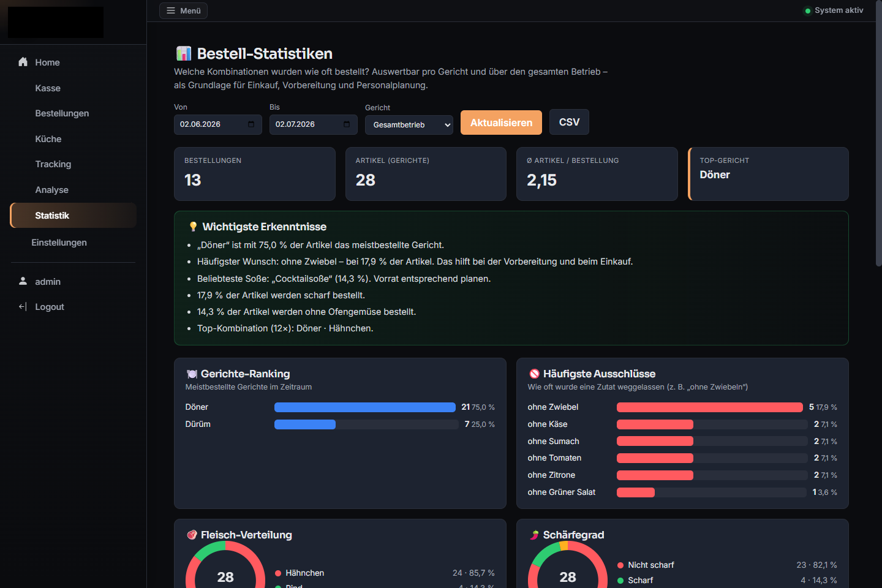Click the lightbulb icon at Wichtigste Erkenntnisse
Viewport: 882px width, 588px height.
pos(194,227)
